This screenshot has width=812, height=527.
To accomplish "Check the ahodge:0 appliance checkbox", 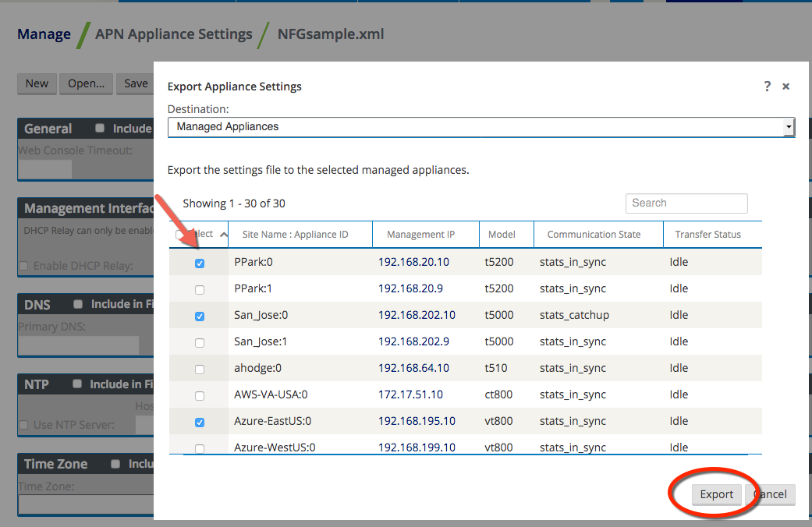I will point(200,369).
